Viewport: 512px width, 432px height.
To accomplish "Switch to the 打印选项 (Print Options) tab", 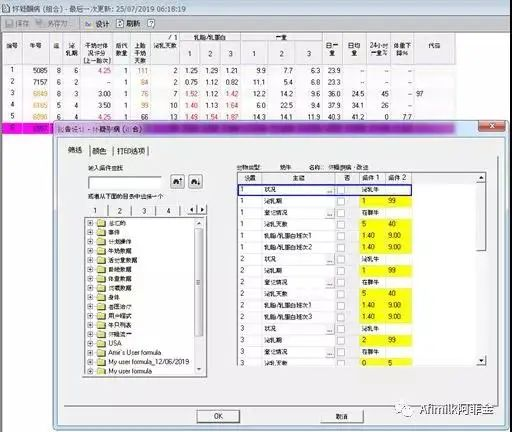I will click(x=131, y=151).
